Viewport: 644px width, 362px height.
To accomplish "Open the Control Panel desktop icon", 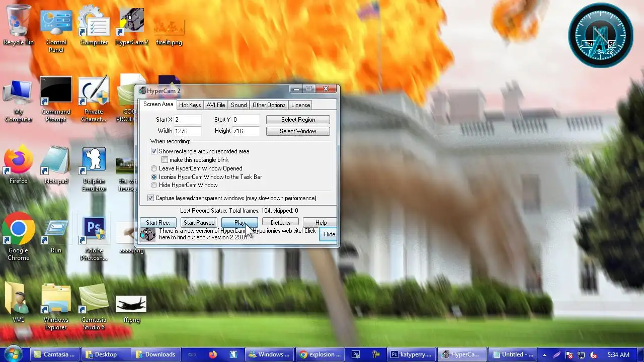I will click(x=56, y=29).
